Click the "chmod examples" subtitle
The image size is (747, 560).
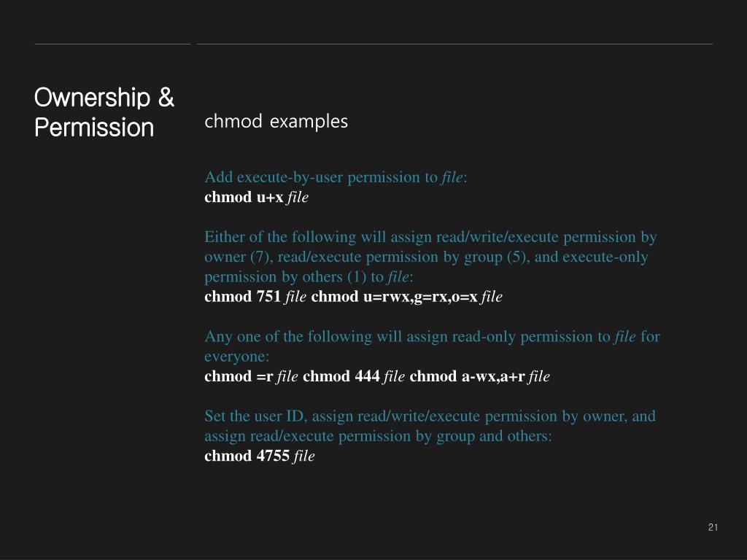(276, 122)
